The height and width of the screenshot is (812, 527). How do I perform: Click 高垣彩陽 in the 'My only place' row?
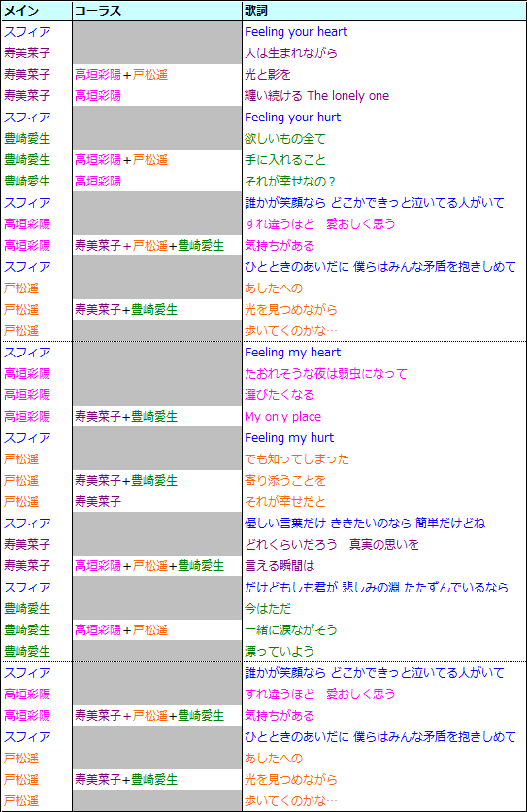pyautogui.click(x=27, y=417)
